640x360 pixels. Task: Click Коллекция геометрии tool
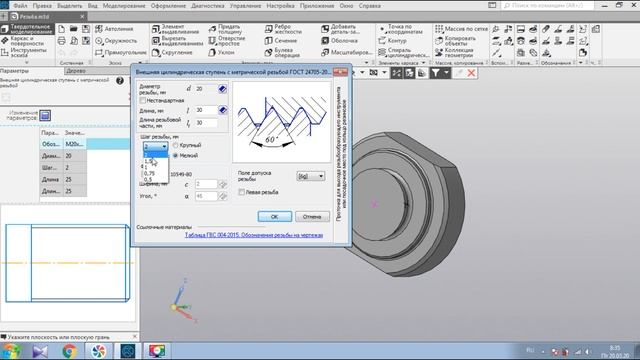(x=454, y=53)
